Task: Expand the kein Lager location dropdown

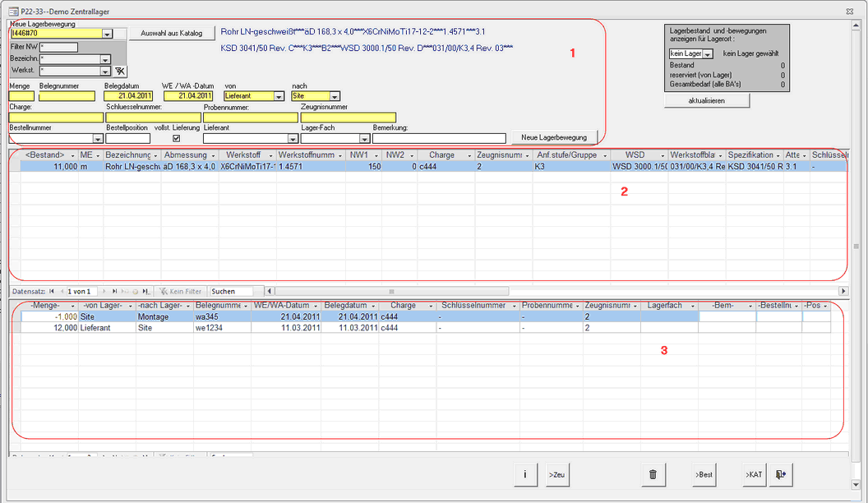Action: coord(708,53)
